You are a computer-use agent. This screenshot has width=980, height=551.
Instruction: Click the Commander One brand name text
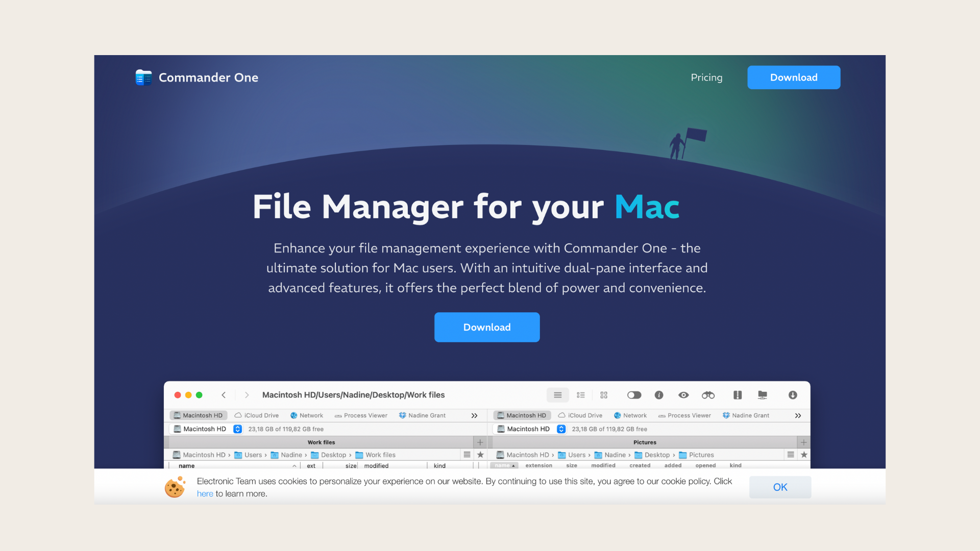[208, 78]
